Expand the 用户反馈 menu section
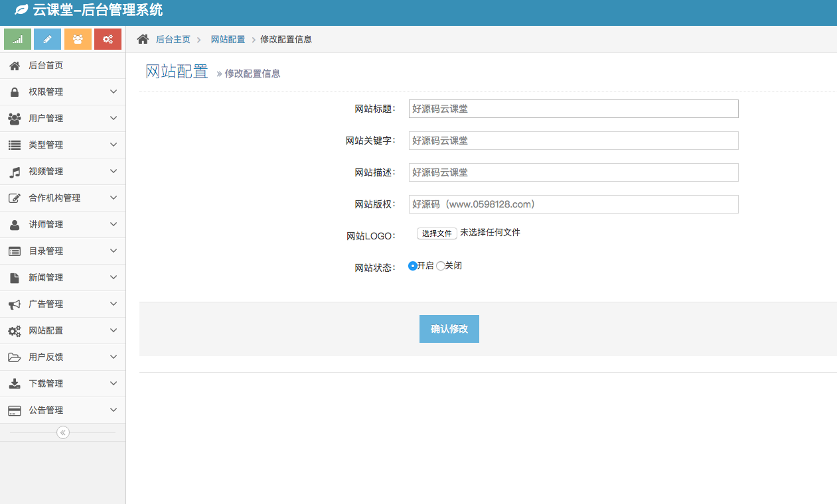This screenshot has width=837, height=504. tap(63, 357)
